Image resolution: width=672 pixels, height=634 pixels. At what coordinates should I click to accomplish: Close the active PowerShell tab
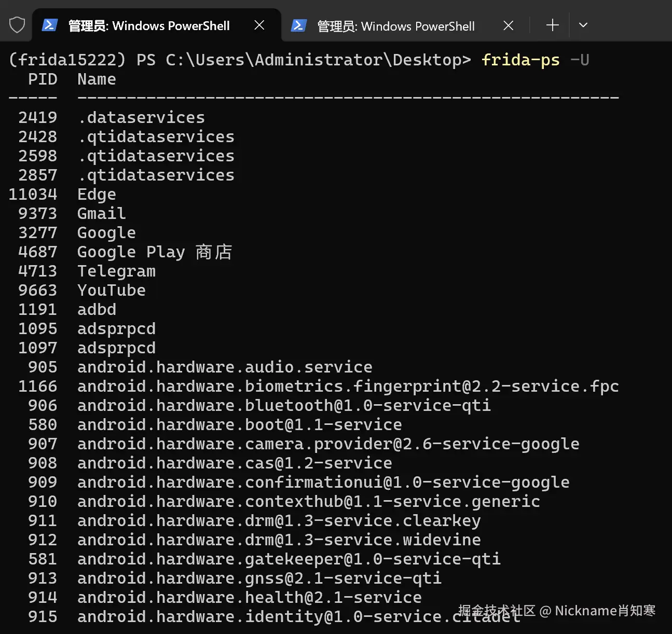[x=259, y=25]
